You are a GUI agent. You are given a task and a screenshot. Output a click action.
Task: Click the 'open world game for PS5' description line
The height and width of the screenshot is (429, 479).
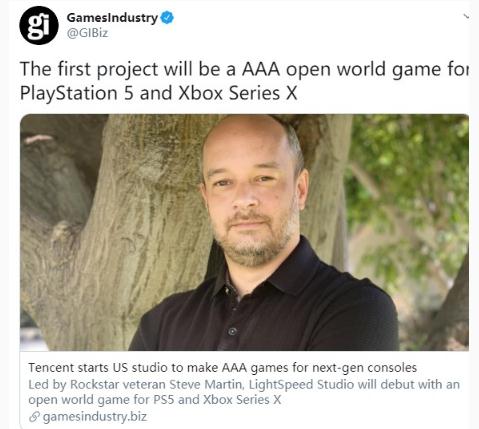(x=155, y=399)
